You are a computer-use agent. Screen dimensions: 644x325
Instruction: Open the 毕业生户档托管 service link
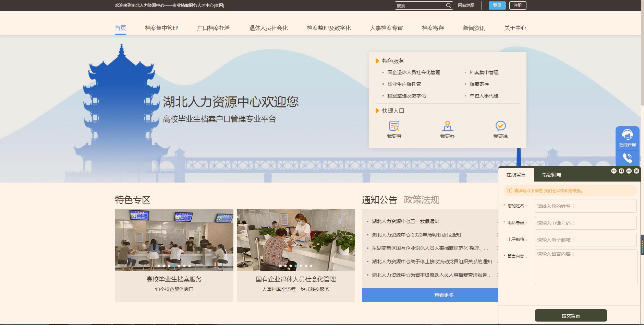pos(404,84)
